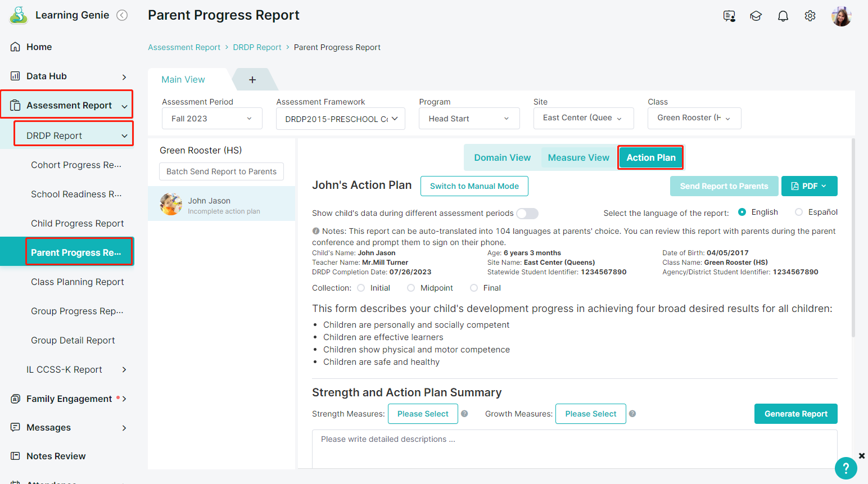The height and width of the screenshot is (484, 868).
Task: Open the notifications bell
Action: coord(783,16)
